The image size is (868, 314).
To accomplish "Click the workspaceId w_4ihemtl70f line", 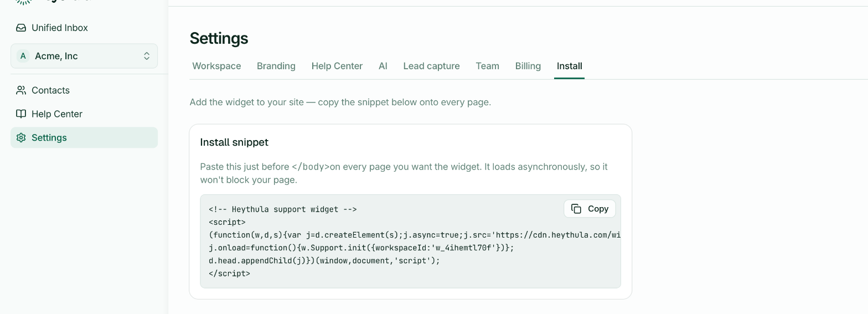I will click(361, 248).
